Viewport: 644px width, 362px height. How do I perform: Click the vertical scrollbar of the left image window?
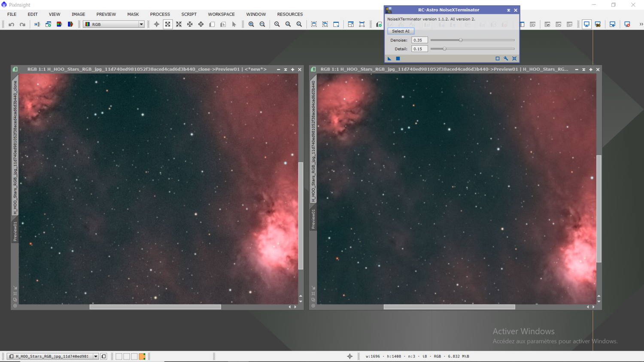(301, 216)
